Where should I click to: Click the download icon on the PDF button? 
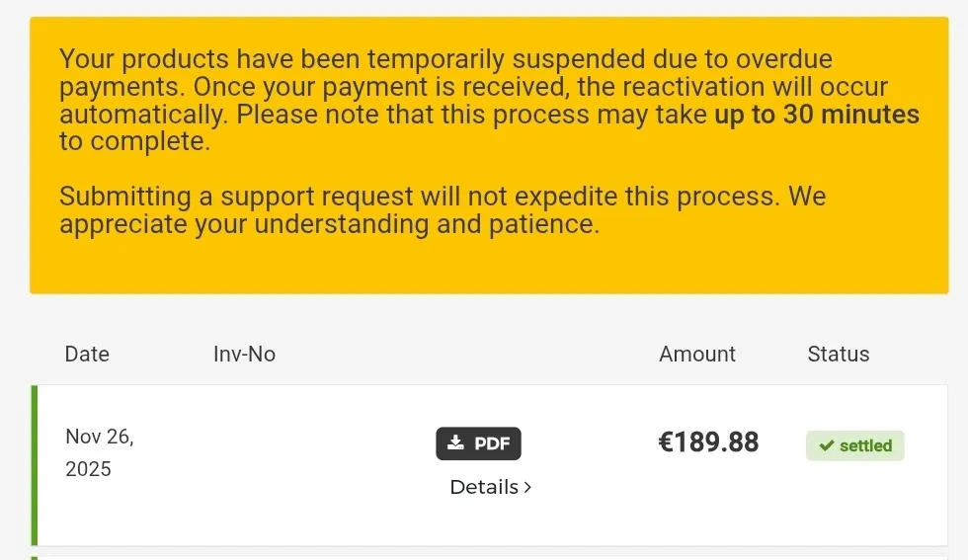pos(455,443)
